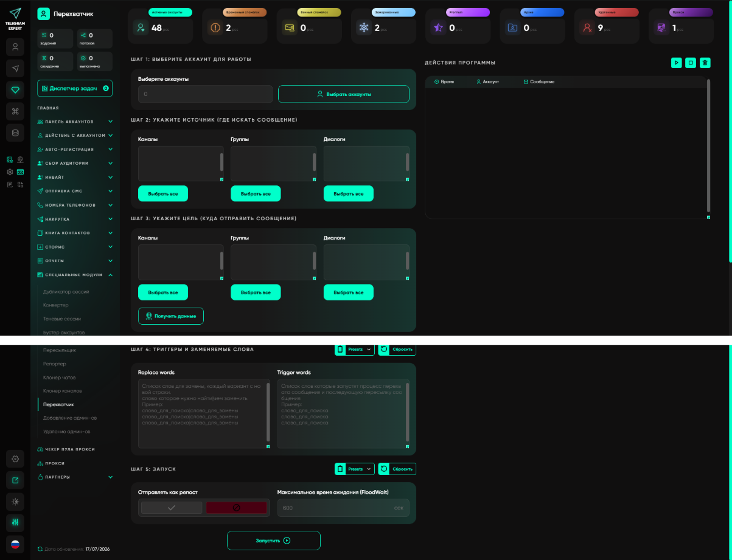Image resolution: width=732 pixels, height=560 pixels.
Task: Click the Russian flag language icon
Action: click(15, 544)
